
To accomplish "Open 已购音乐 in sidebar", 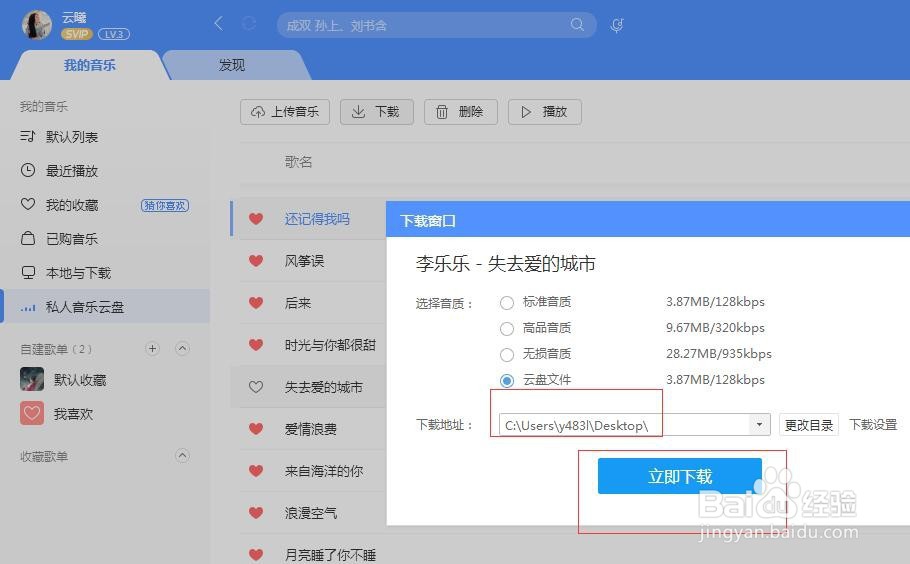I will (x=72, y=239).
